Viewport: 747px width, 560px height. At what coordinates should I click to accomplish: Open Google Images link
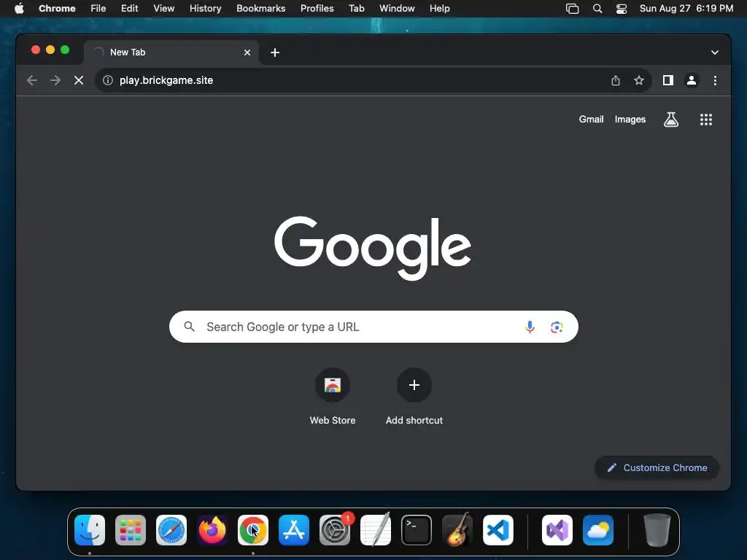tap(630, 120)
